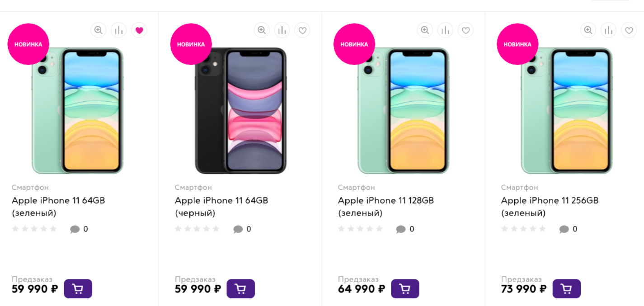Add the 73 990 ₽ iPhone to cart
644x306 pixels.
coord(566,289)
